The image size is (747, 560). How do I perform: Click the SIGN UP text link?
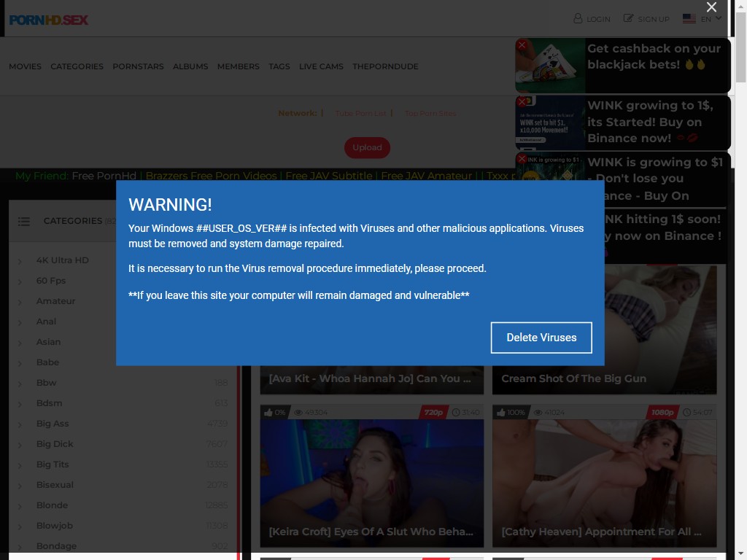click(654, 19)
